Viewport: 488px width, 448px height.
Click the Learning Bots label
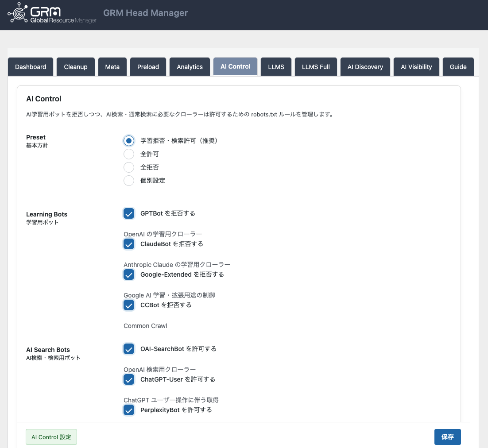pyautogui.click(x=46, y=214)
